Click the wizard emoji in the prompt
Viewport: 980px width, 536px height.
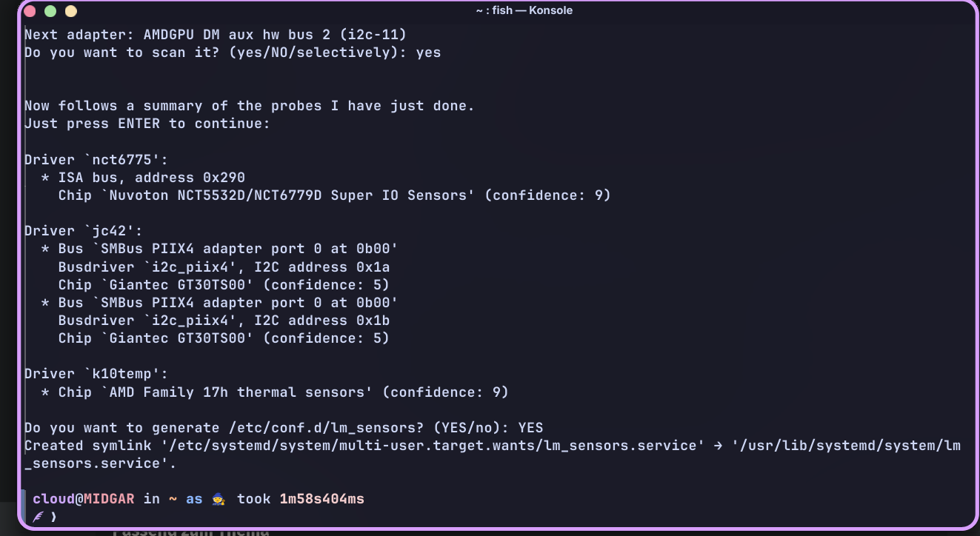pyautogui.click(x=218, y=499)
